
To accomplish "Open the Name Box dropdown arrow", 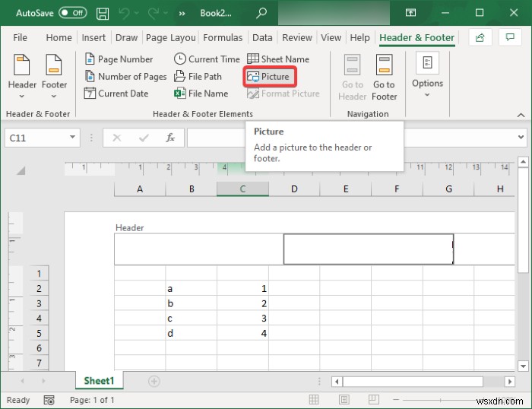I will point(72,137).
